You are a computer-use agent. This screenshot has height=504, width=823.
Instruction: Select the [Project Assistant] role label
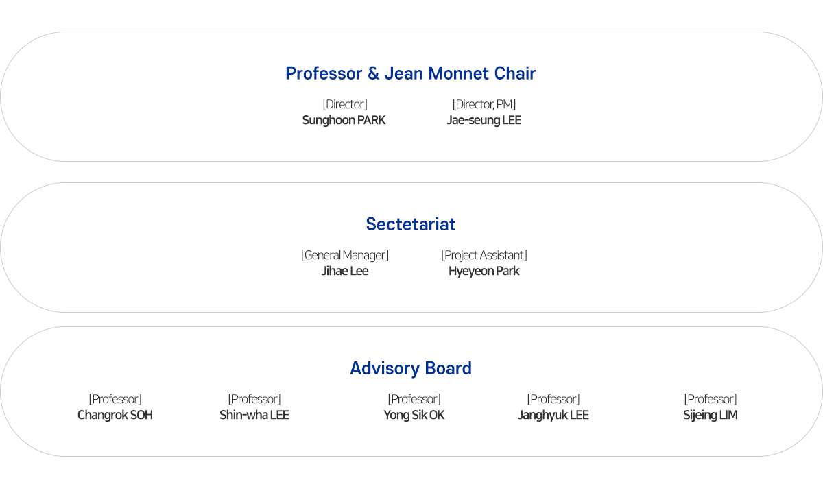tap(484, 255)
